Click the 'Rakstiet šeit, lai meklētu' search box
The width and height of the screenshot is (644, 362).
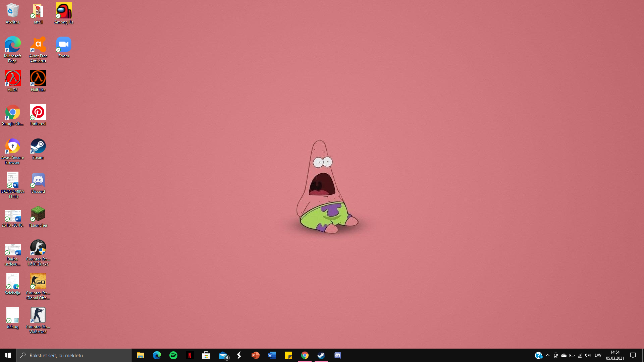[x=74, y=355]
